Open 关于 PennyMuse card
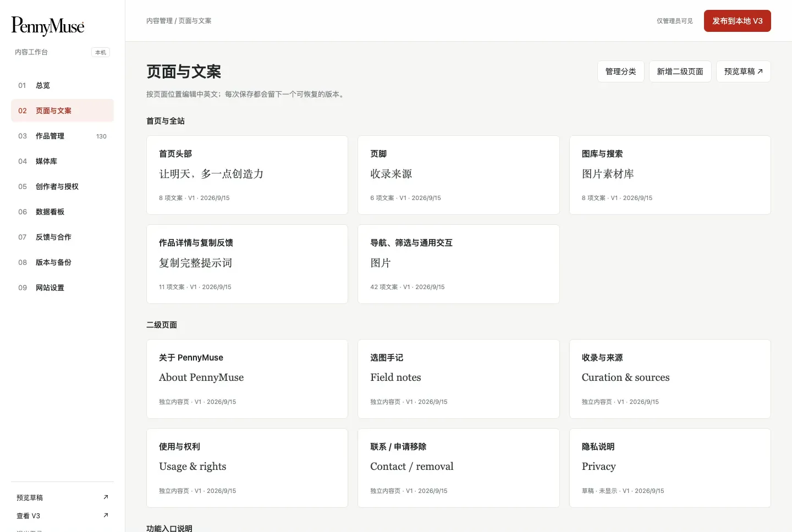Screen dimensions: 792x532 [x=247, y=379]
